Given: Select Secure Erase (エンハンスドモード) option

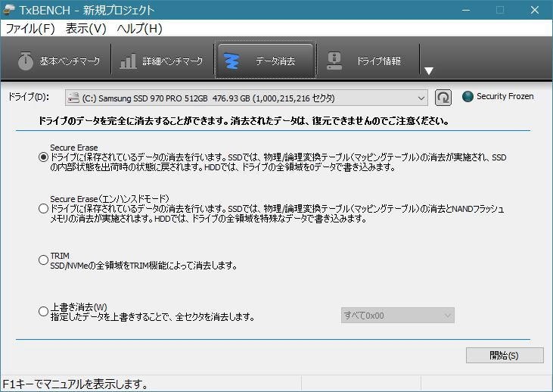Looking at the screenshot, I should 43,209.
